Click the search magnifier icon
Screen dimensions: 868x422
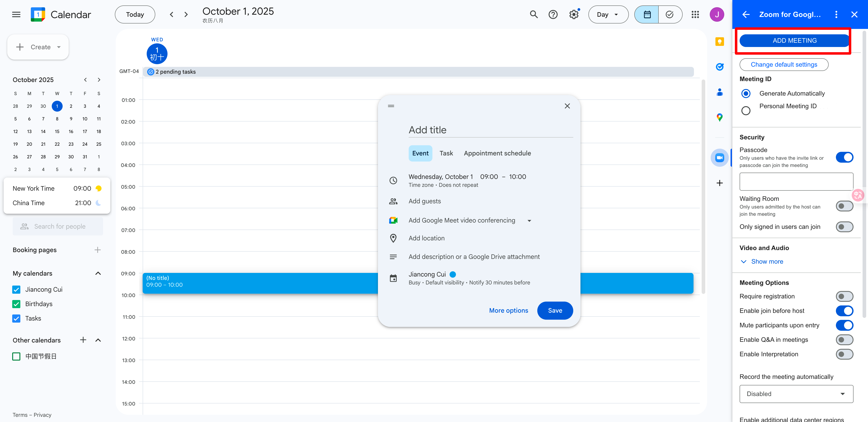[533, 14]
